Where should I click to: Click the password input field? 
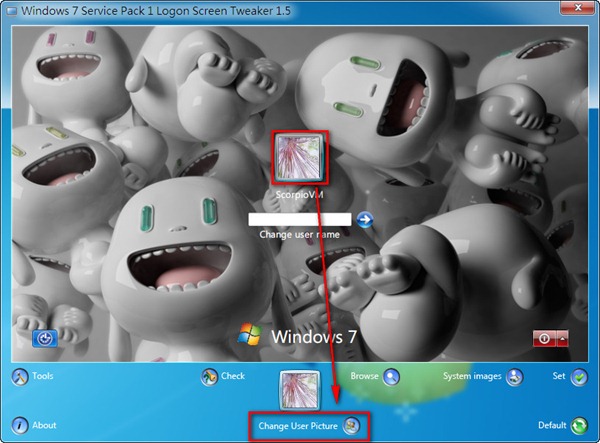point(300,219)
